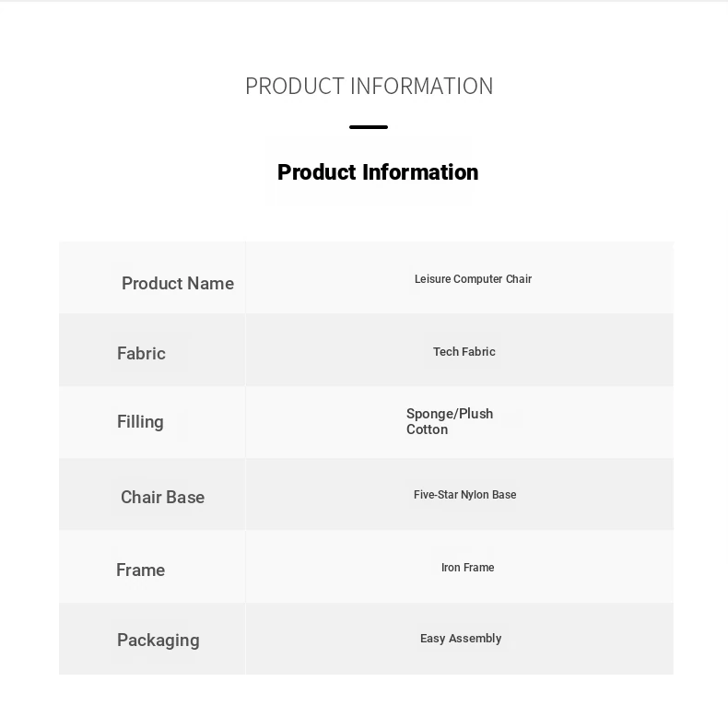Image resolution: width=728 pixels, height=717 pixels.
Task: Select the Product Name row label
Action: click(178, 283)
